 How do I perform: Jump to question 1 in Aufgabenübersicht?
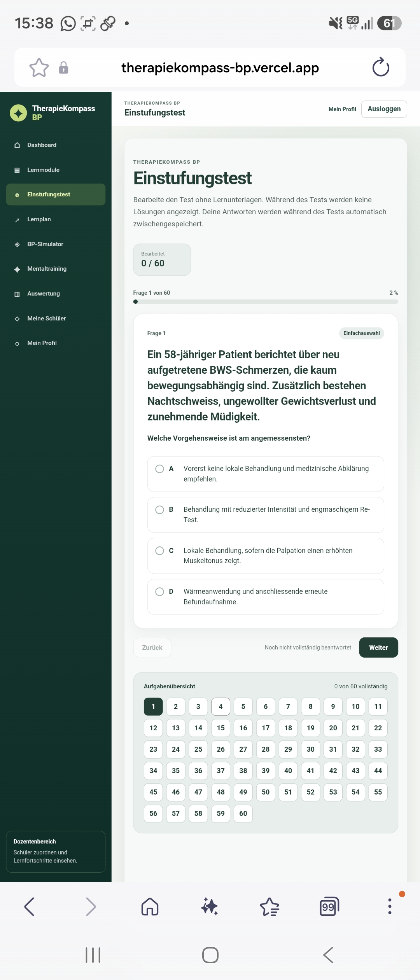(153, 707)
